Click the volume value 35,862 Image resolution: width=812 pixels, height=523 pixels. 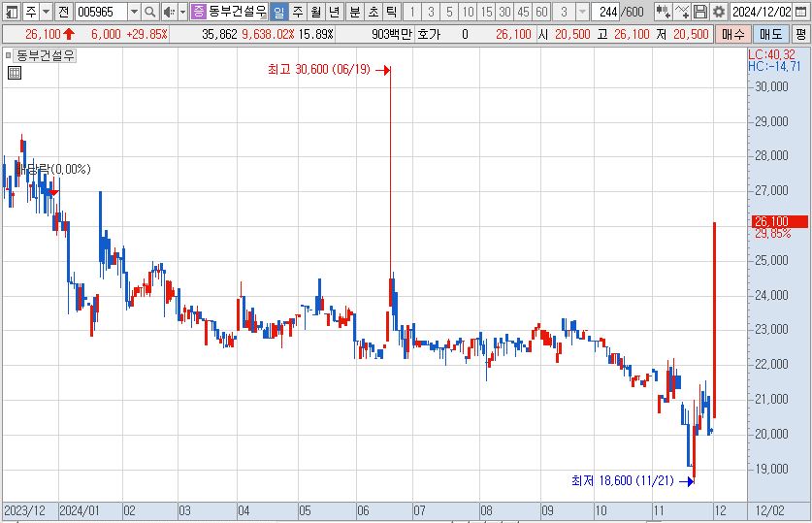[x=219, y=35]
